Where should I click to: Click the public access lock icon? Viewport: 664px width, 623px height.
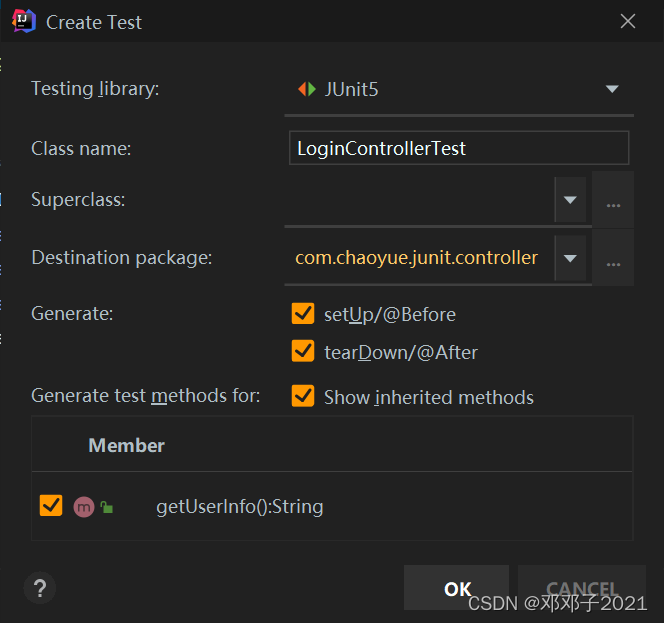[107, 507]
